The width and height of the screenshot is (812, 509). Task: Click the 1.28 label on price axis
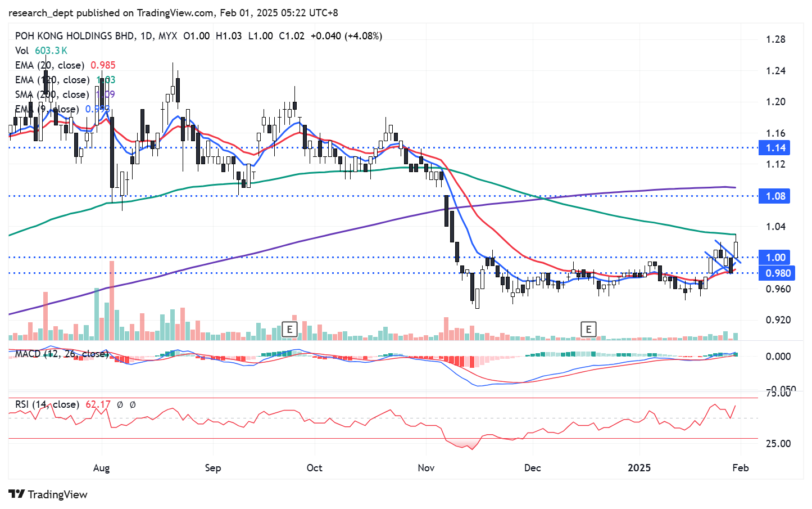pos(775,39)
